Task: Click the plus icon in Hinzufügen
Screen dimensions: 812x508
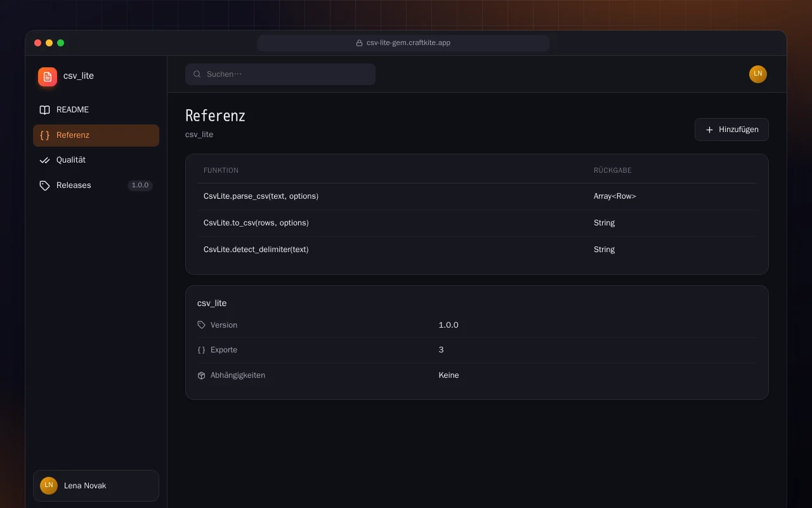Action: [x=709, y=130]
